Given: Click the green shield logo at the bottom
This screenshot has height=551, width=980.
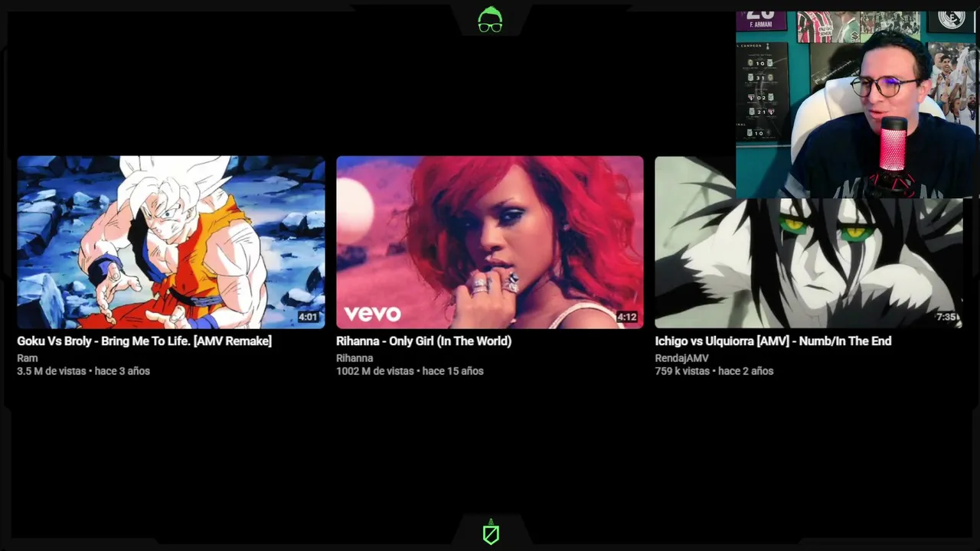Looking at the screenshot, I should point(491,533).
